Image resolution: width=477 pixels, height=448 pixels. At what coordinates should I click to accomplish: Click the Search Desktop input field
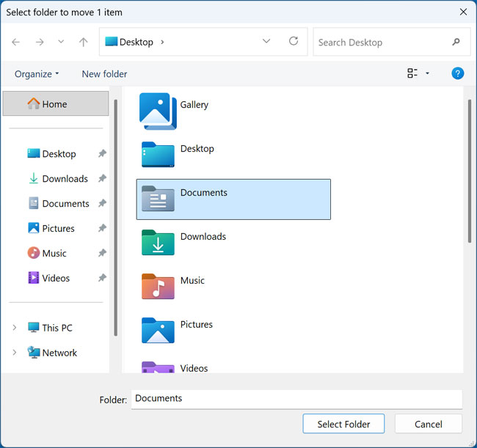tap(392, 42)
